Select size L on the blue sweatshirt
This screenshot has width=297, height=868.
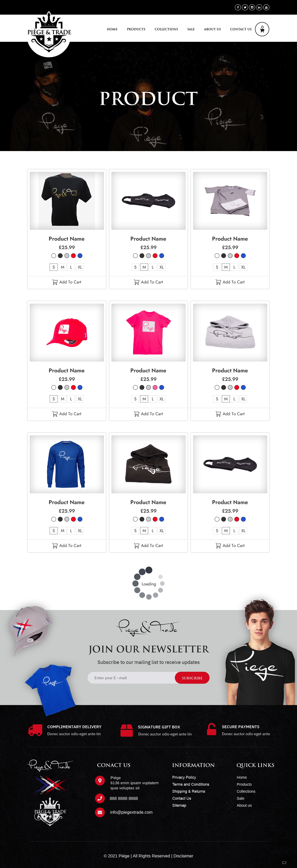71,531
